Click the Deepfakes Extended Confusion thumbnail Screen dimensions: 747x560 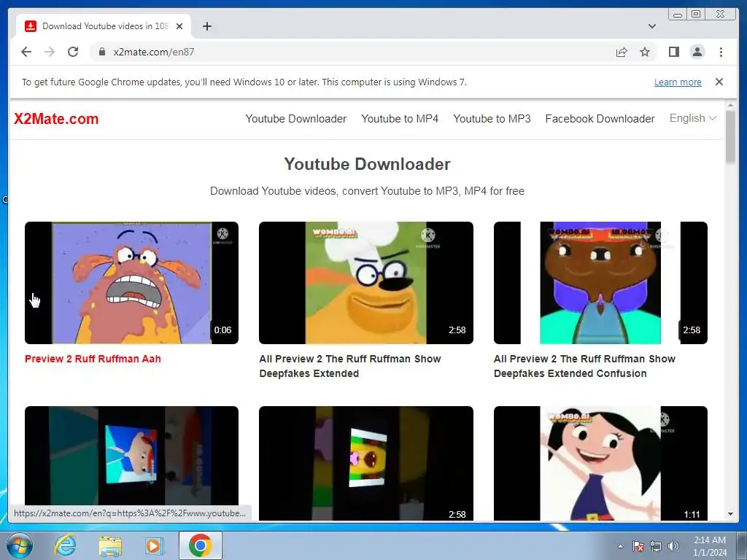[600, 283]
